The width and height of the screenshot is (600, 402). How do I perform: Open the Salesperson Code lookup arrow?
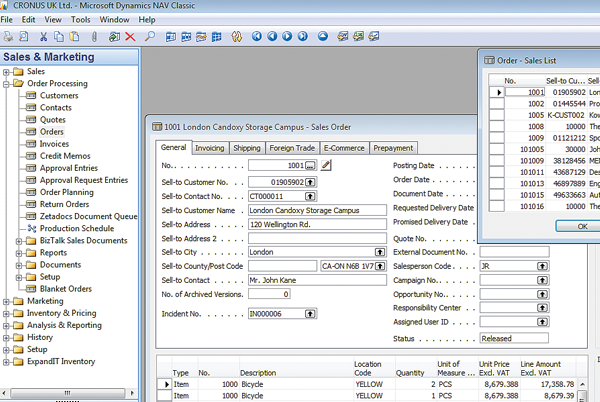(x=542, y=267)
